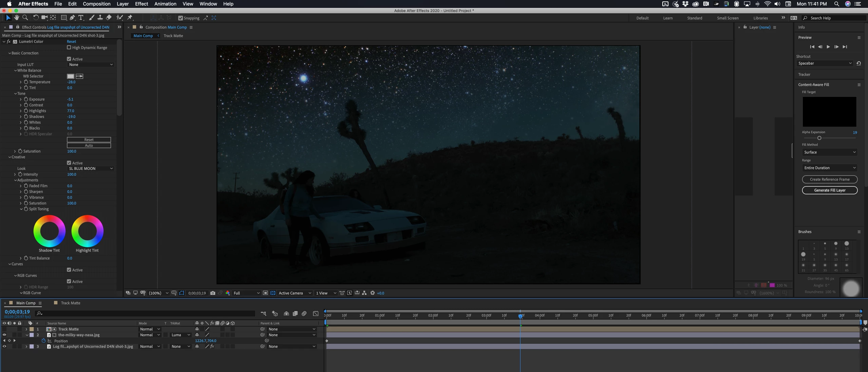Viewport: 868px width, 372px height.
Task: Select the Clone Stamp tool
Action: point(100,18)
